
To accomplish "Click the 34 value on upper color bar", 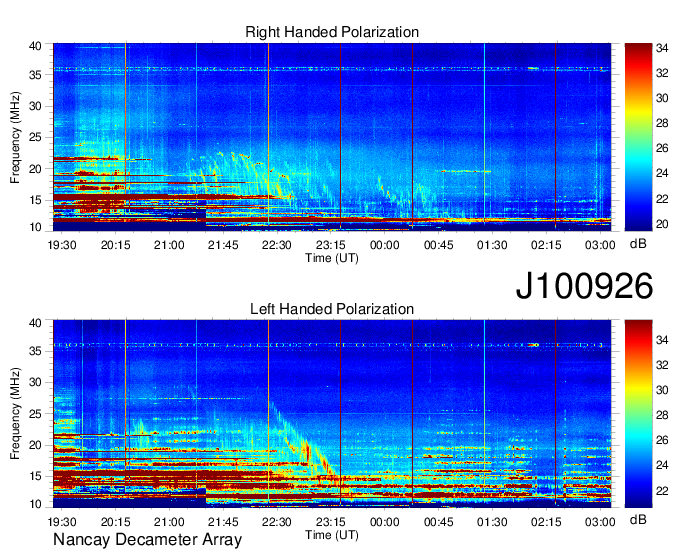I will coord(662,48).
